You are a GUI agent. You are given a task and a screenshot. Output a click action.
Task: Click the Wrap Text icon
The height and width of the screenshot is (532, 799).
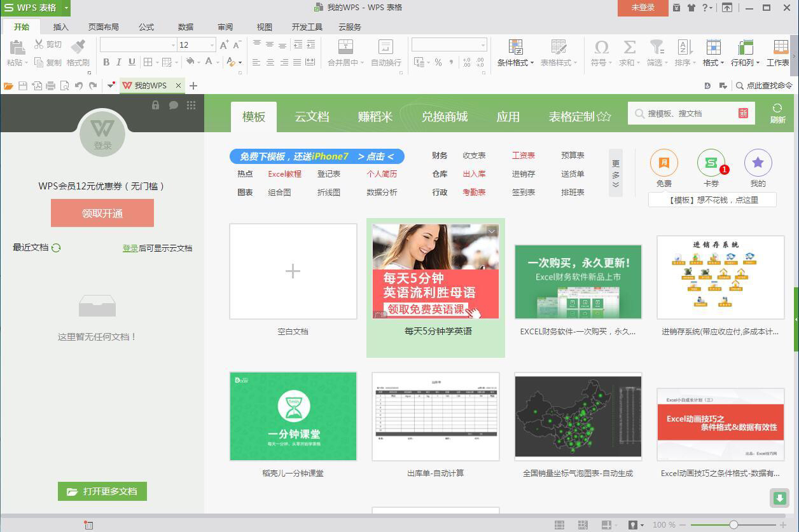click(386, 46)
